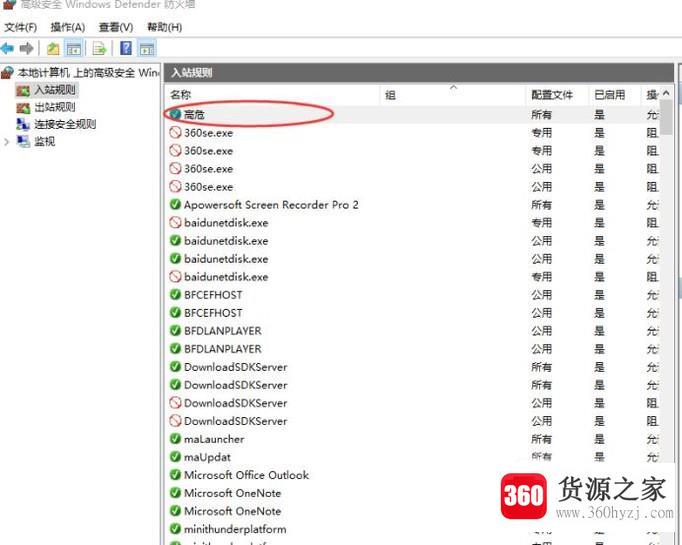
Task: Click the Back arrow toolbar icon
Action: point(7,48)
